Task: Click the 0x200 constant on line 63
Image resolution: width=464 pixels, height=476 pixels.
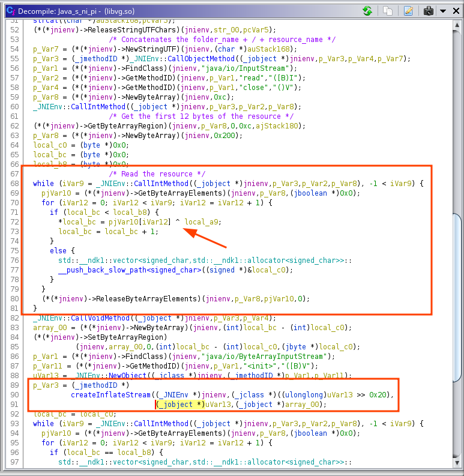Action: pos(224,136)
